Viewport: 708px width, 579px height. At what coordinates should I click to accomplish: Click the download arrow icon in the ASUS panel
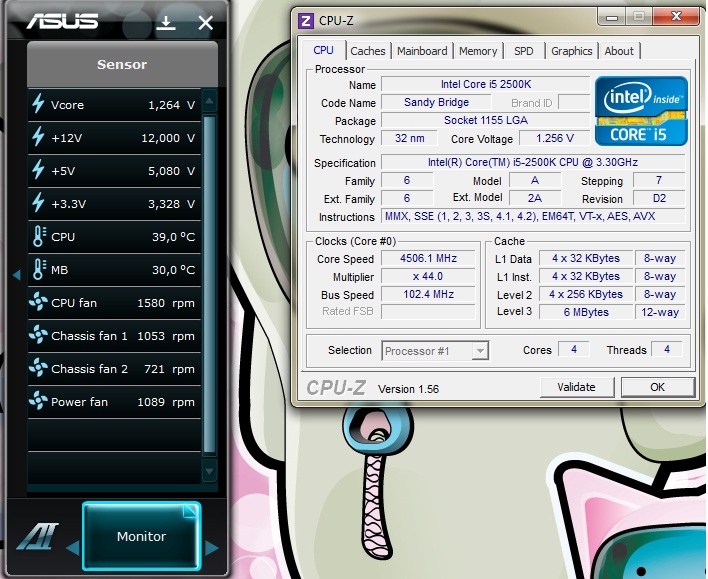166,23
